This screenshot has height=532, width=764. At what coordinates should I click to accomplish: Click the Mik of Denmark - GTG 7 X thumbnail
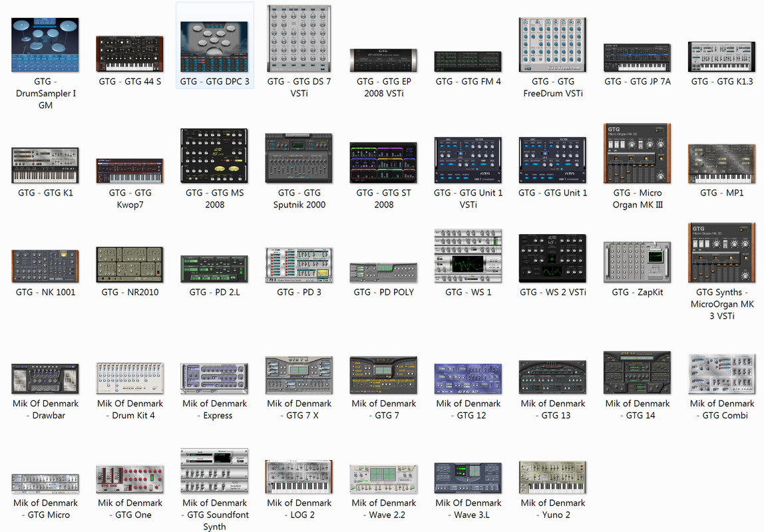(x=299, y=375)
